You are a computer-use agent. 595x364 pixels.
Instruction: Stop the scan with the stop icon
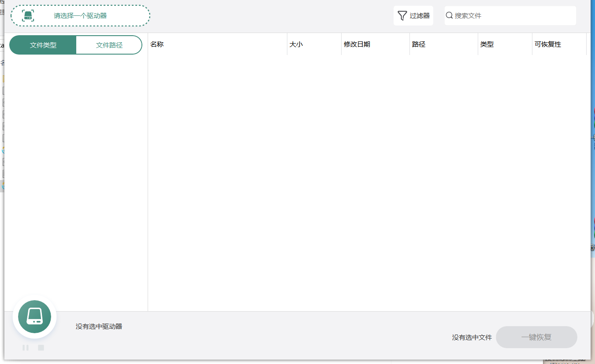click(41, 347)
